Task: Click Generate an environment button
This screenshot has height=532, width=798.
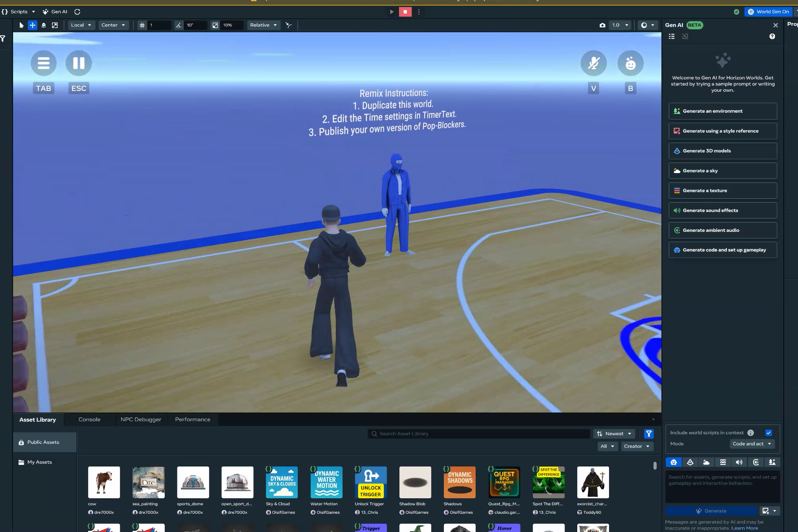Action: [x=722, y=111]
